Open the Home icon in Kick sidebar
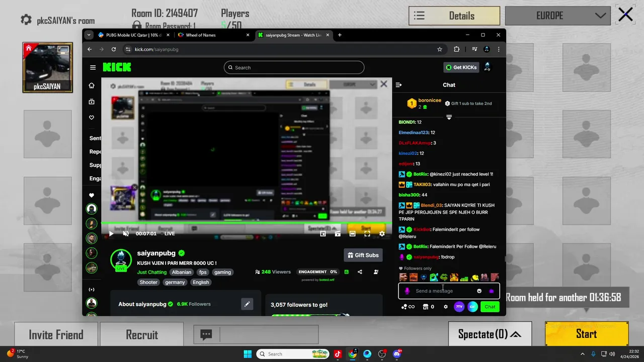This screenshot has width=644, height=362. click(x=92, y=85)
